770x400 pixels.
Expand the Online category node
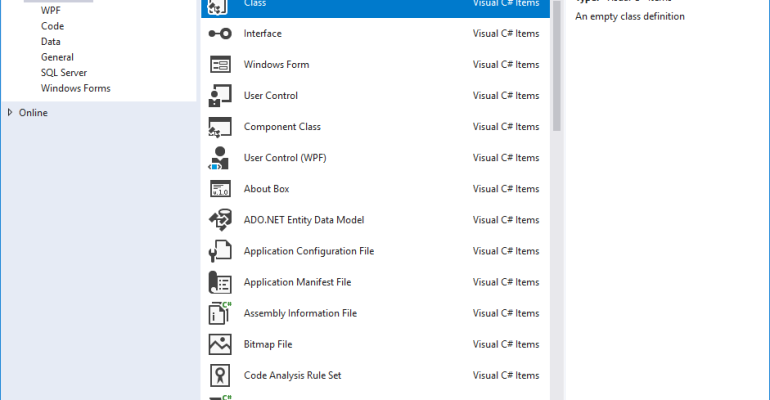point(10,112)
